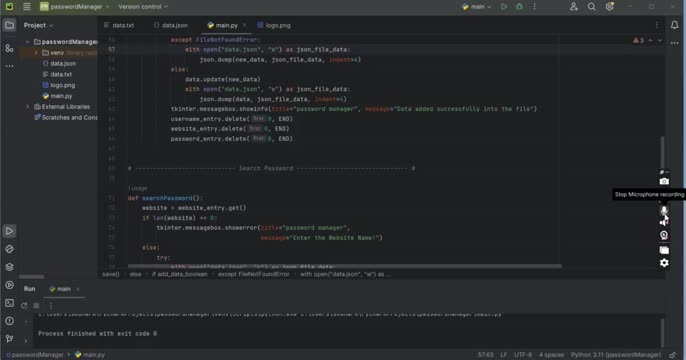The height and width of the screenshot is (360, 686).
Task: Stop microphone recording
Action: click(664, 210)
